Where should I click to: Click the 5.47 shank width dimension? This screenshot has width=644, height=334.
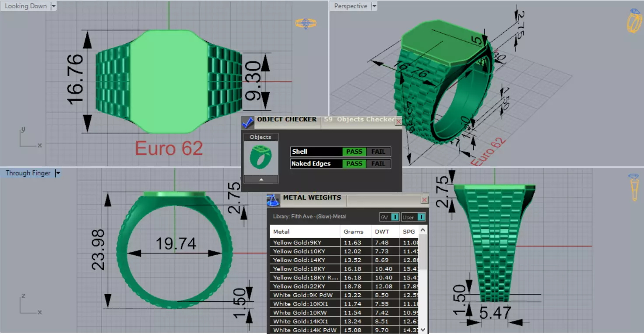tap(495, 313)
